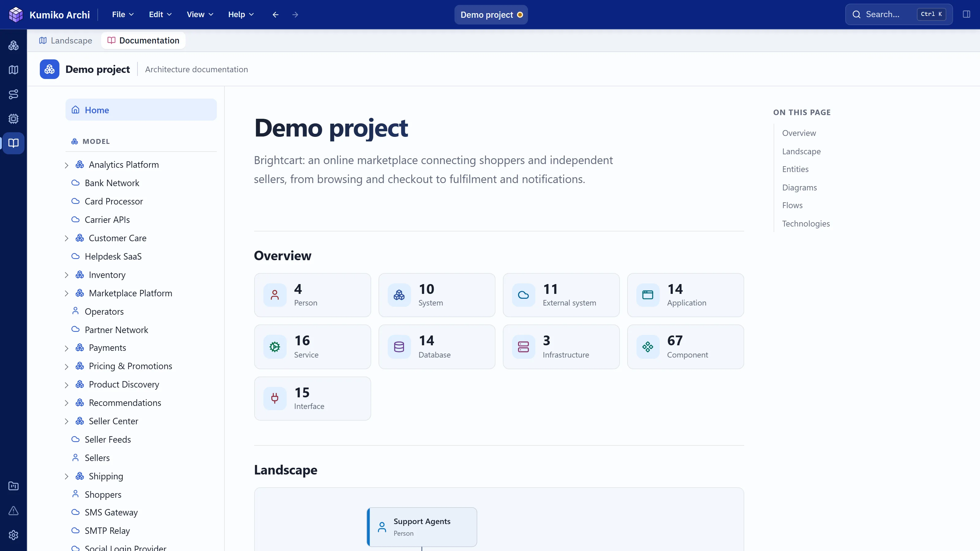Open SMS Gateway in the model tree
The height and width of the screenshot is (551, 980).
coord(111,512)
